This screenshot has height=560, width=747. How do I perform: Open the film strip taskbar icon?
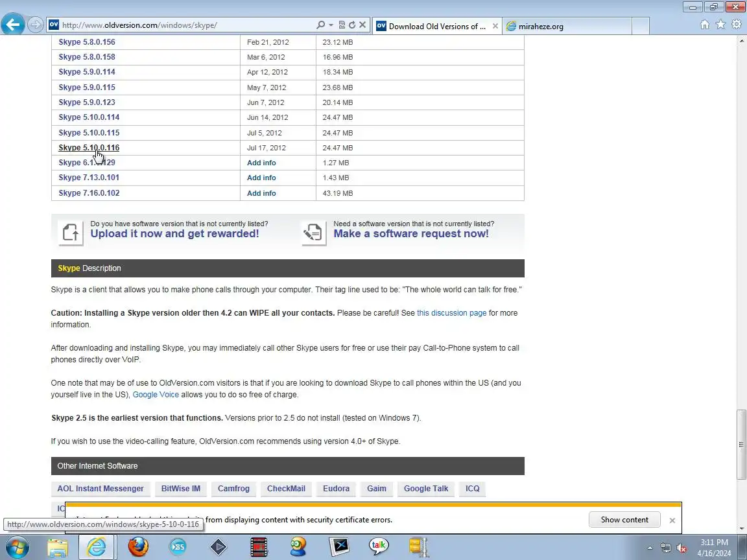(x=259, y=547)
